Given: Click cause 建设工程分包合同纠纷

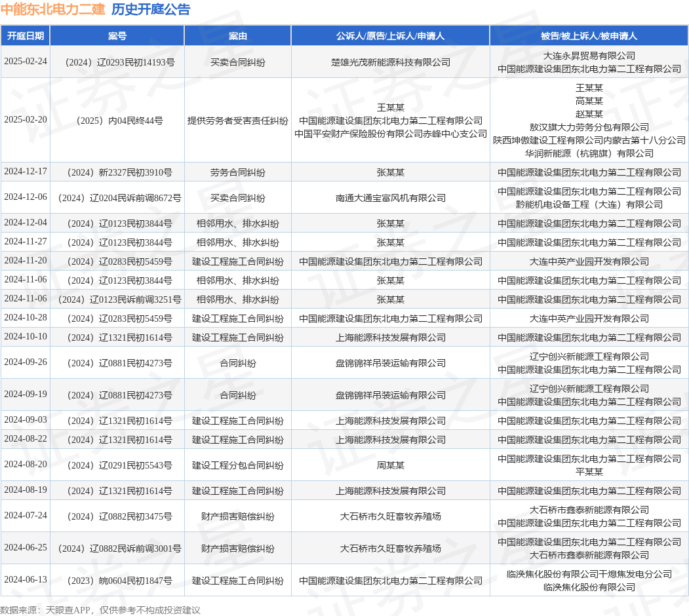Looking at the screenshot, I should (238, 465).
